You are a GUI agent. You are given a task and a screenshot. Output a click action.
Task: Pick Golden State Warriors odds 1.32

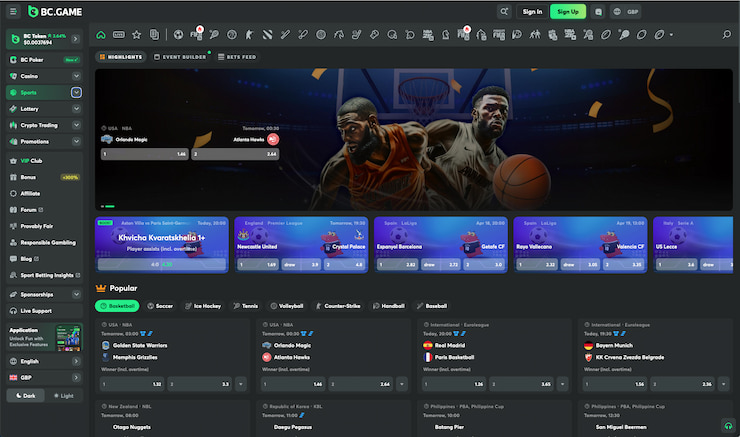click(132, 384)
